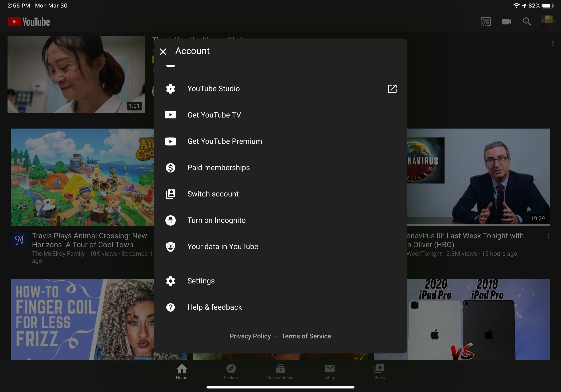Image resolution: width=561 pixels, height=392 pixels.
Task: Tap the Cast to device icon
Action: (x=486, y=22)
